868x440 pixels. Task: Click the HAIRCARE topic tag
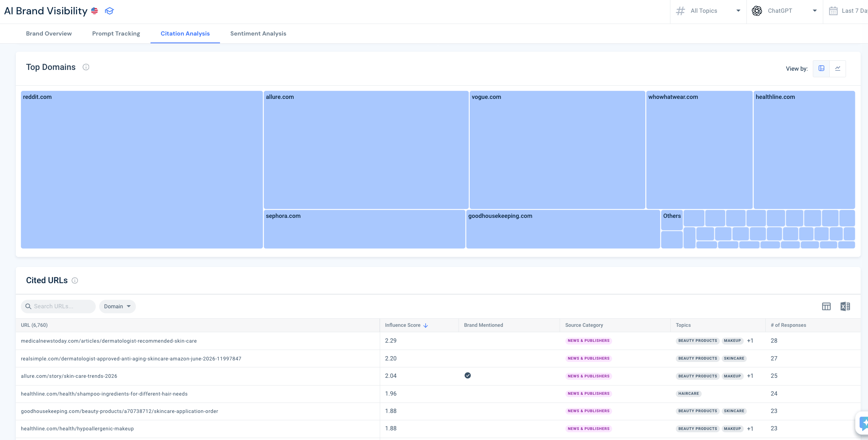(x=689, y=394)
